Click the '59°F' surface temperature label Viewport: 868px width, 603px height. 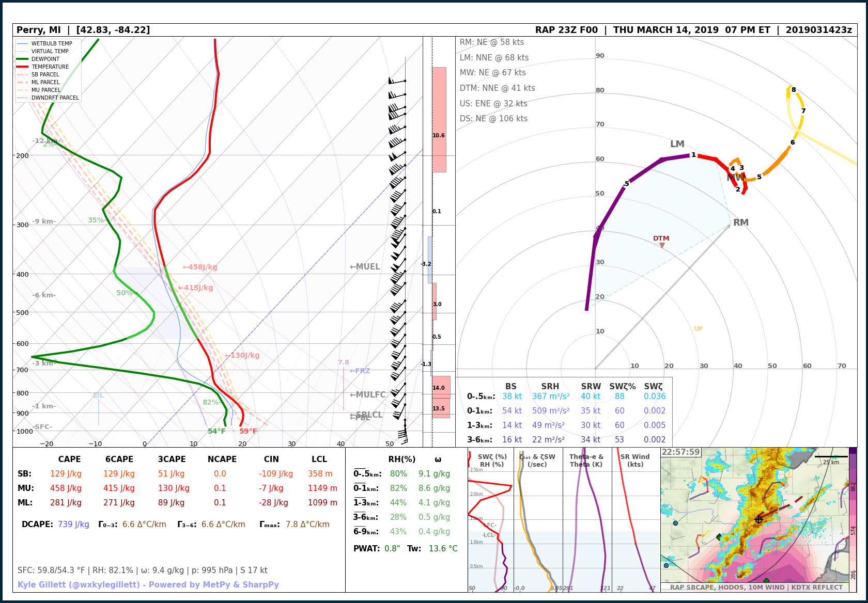[248, 431]
